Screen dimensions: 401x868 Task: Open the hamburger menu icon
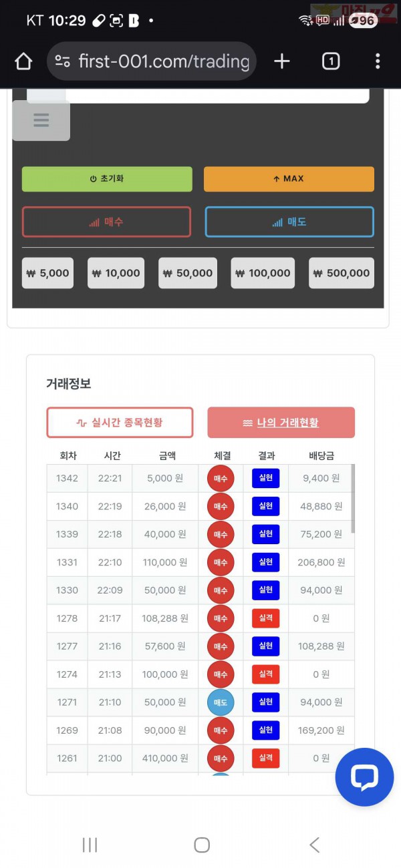(x=41, y=120)
